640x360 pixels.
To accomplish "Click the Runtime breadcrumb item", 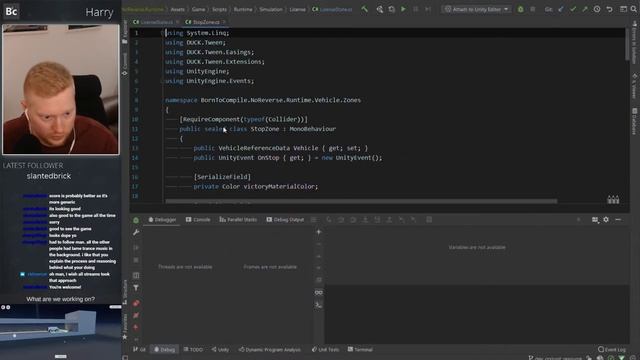I will (243, 9).
